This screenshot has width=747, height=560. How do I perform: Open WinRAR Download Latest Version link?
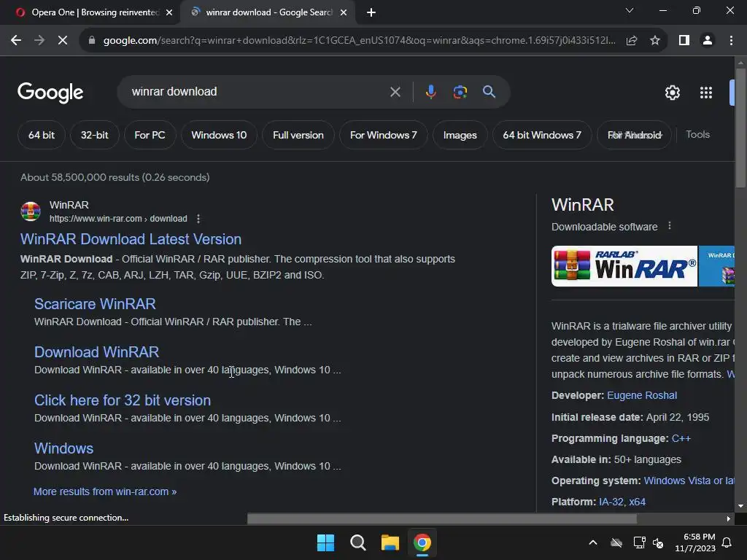[131, 239]
